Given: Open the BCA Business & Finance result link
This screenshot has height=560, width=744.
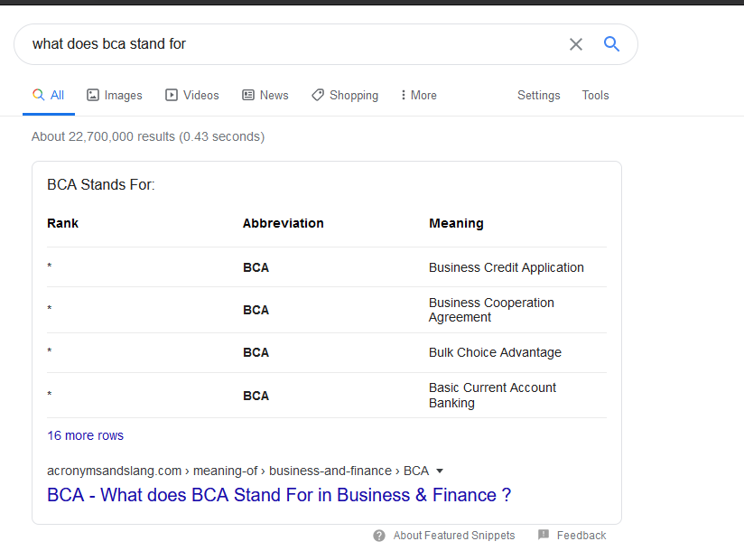Looking at the screenshot, I should click(279, 495).
